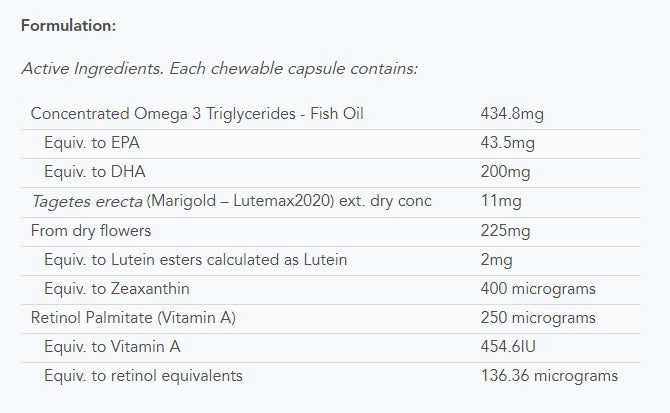Click the 43.5mg EPA value
The width and height of the screenshot is (670, 413).
click(508, 143)
